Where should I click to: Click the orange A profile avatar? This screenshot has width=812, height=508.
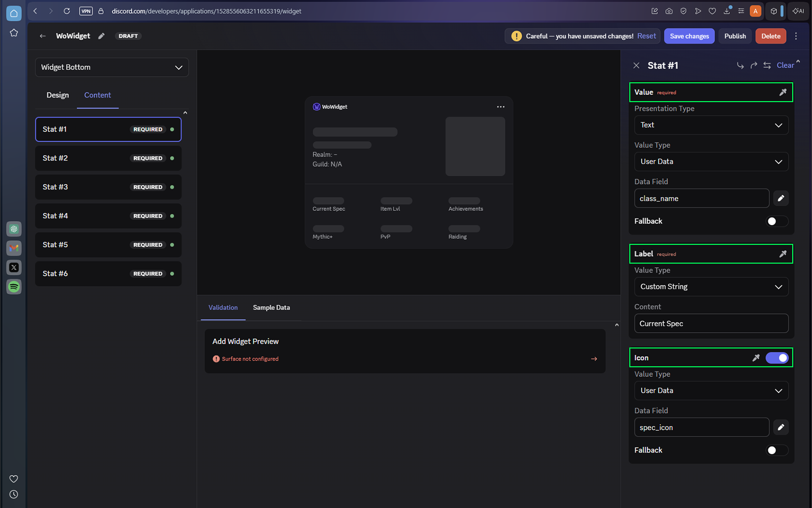click(755, 11)
